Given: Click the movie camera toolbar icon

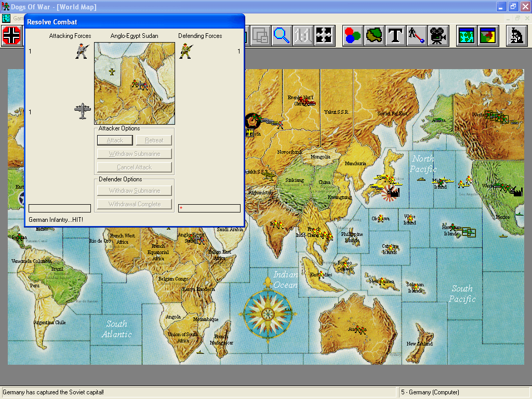Looking at the screenshot, I should point(437,35).
